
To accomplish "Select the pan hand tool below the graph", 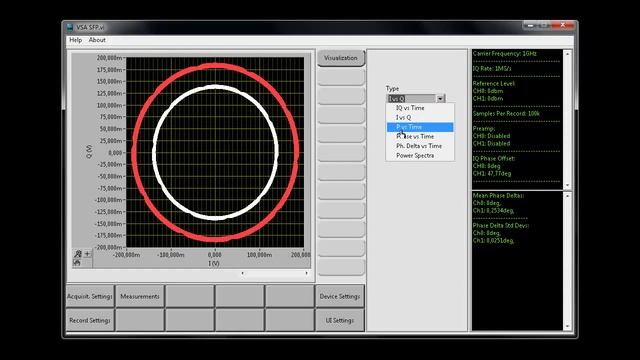I will coord(78,263).
